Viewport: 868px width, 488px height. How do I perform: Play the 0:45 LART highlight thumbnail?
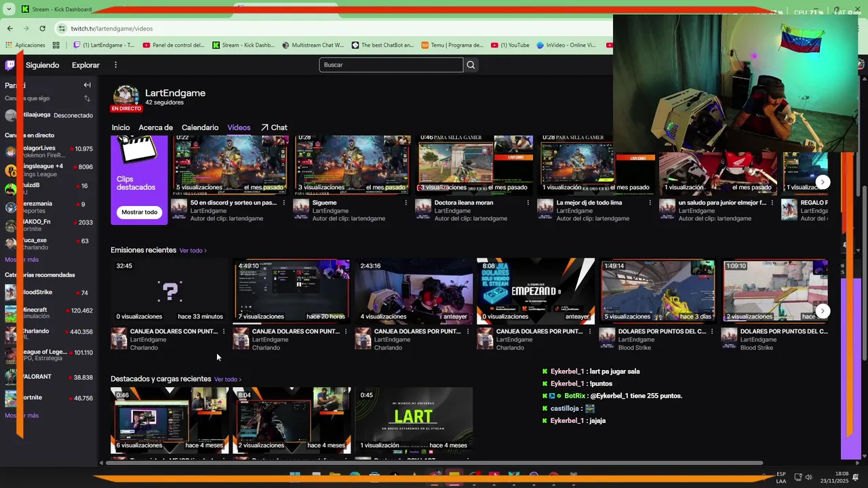(414, 420)
